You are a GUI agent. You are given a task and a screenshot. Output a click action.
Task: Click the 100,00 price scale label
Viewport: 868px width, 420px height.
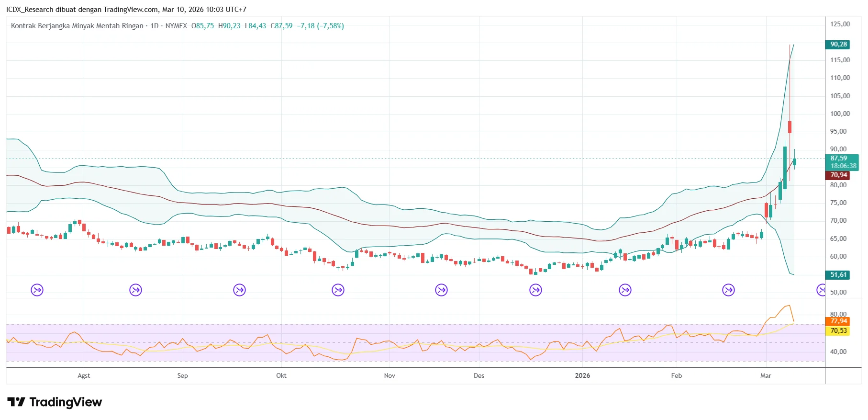point(840,114)
